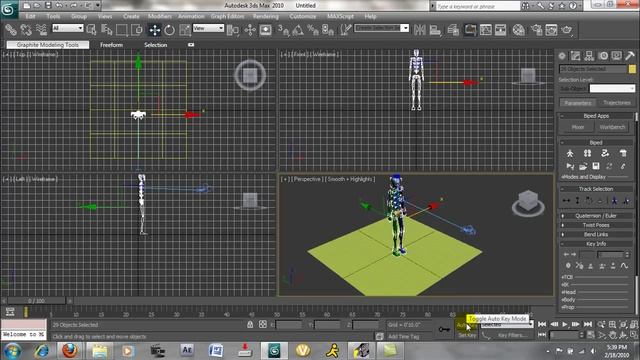The height and width of the screenshot is (360, 640).
Task: Toggle the Angle Snap button
Action: pos(298,30)
